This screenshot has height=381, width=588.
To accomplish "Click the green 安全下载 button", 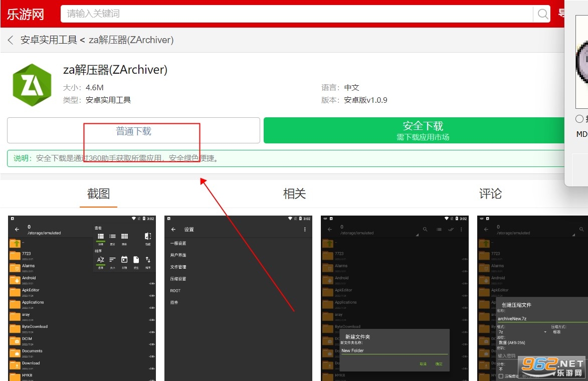I will pyautogui.click(x=414, y=130).
